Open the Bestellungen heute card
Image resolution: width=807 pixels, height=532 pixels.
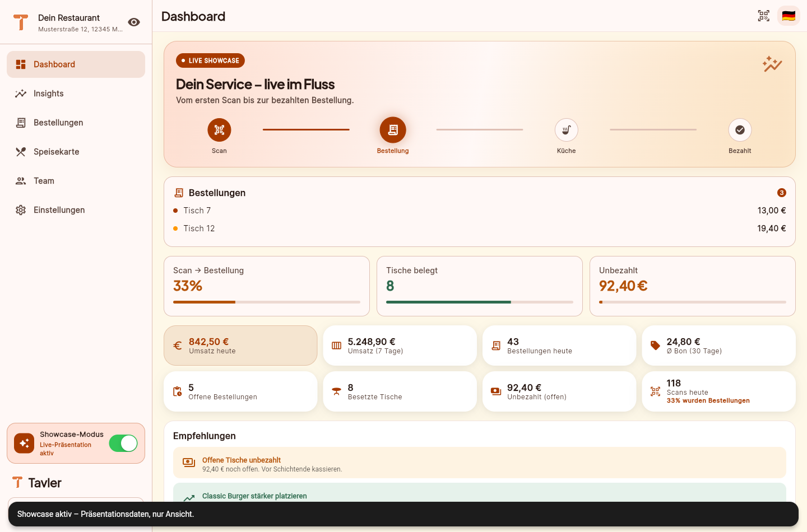click(559, 346)
